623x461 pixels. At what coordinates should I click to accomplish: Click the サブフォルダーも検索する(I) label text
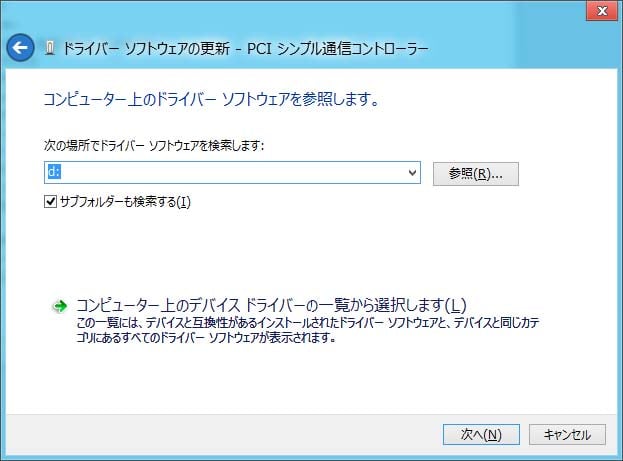[x=125, y=202]
